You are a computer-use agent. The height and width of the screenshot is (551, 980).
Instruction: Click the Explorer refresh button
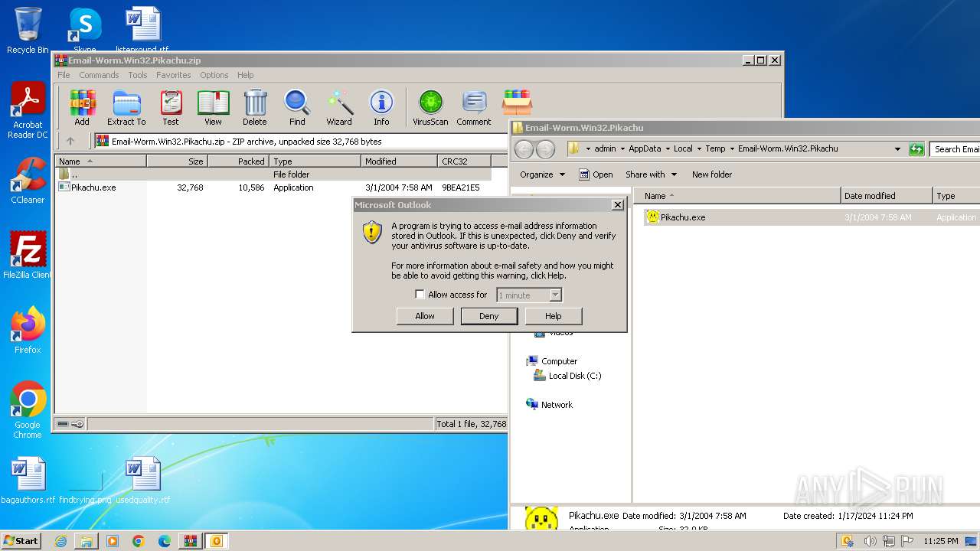(x=916, y=149)
